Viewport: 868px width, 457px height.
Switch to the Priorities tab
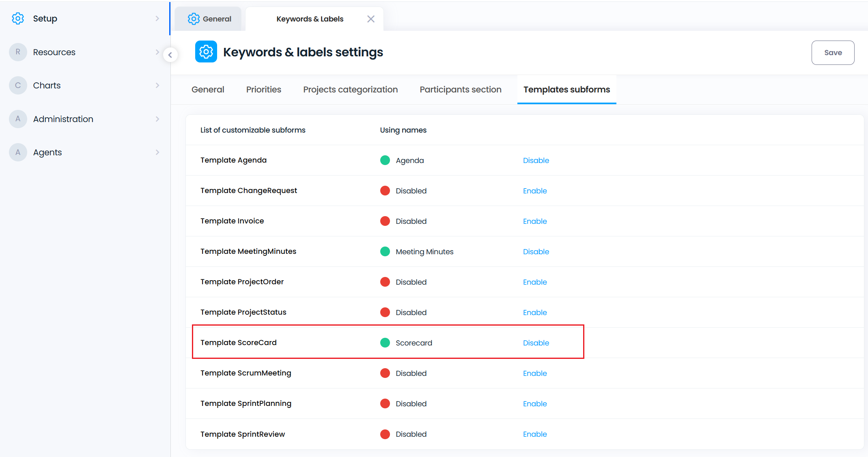click(x=263, y=90)
